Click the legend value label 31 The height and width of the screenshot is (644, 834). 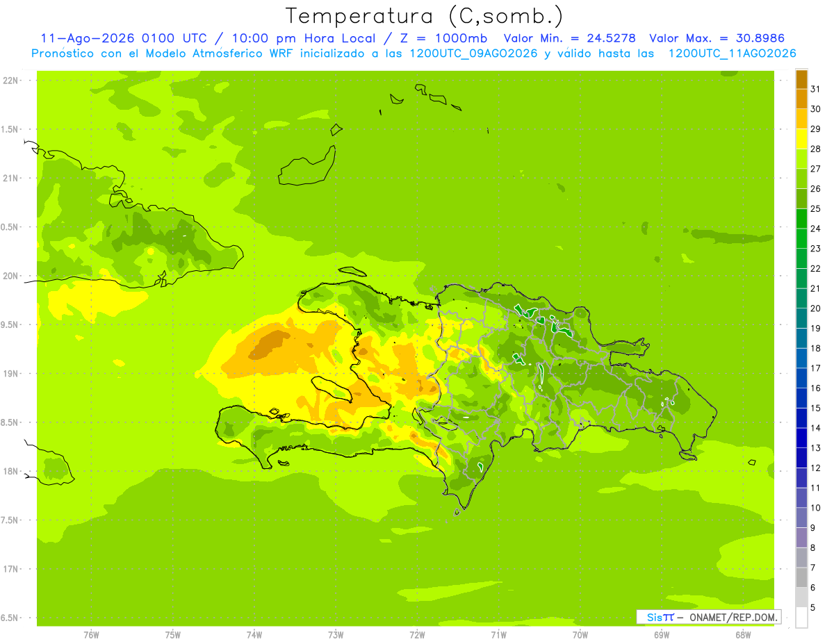(815, 89)
